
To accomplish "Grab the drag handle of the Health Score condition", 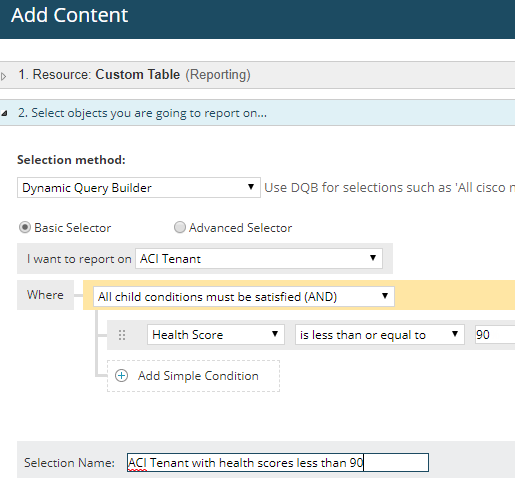I will (122, 335).
